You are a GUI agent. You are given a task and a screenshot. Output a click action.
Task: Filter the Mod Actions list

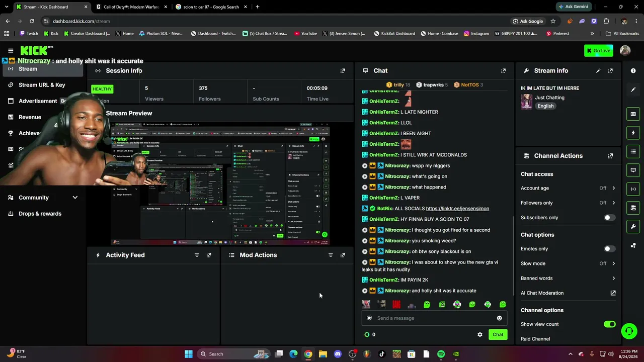click(331, 255)
